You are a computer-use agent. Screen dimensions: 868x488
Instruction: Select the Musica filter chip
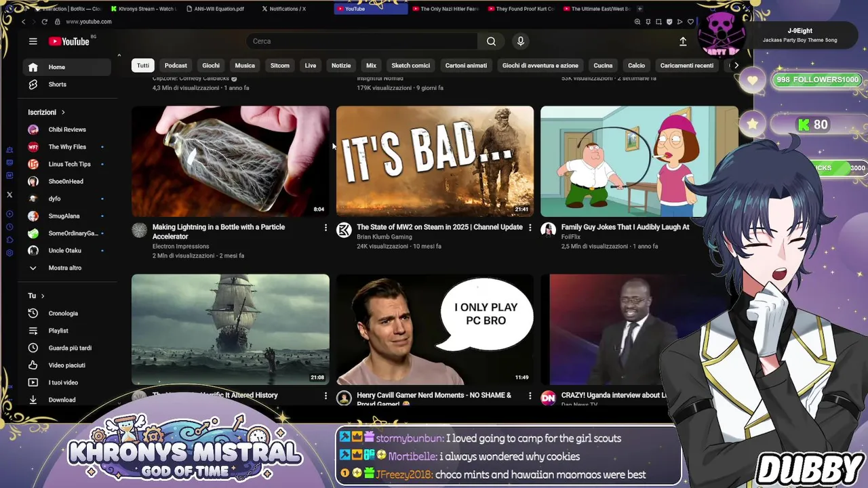[245, 66]
